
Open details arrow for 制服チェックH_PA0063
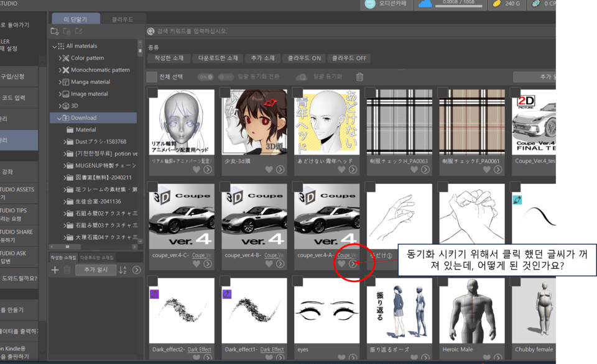(x=425, y=169)
